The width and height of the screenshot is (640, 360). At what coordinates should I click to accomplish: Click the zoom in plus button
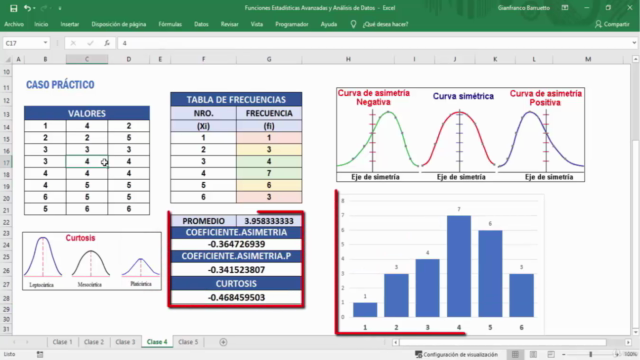click(x=617, y=354)
